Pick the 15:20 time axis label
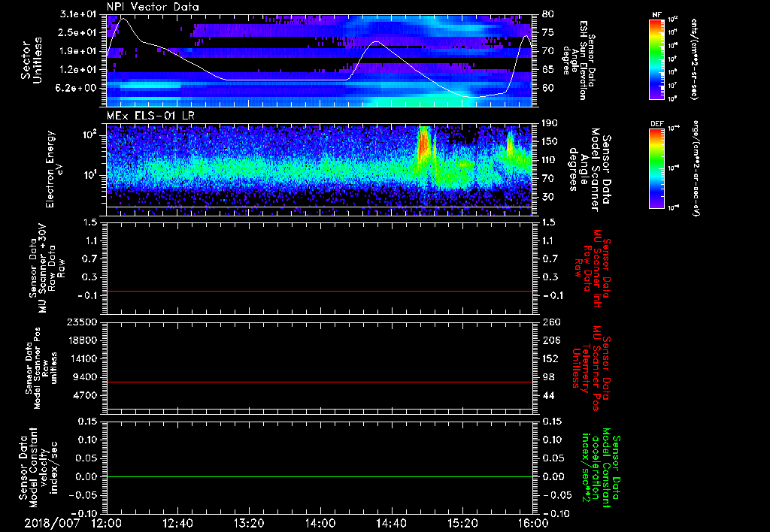 tap(463, 522)
